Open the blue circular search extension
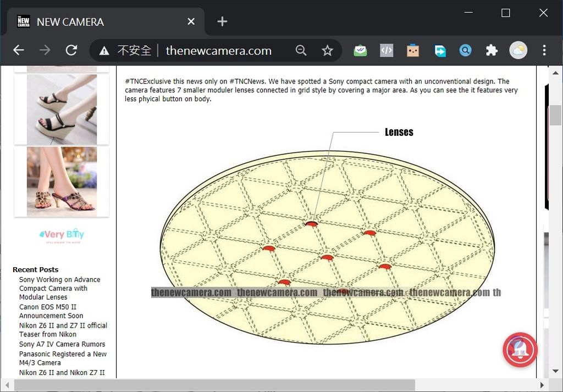 (x=465, y=51)
